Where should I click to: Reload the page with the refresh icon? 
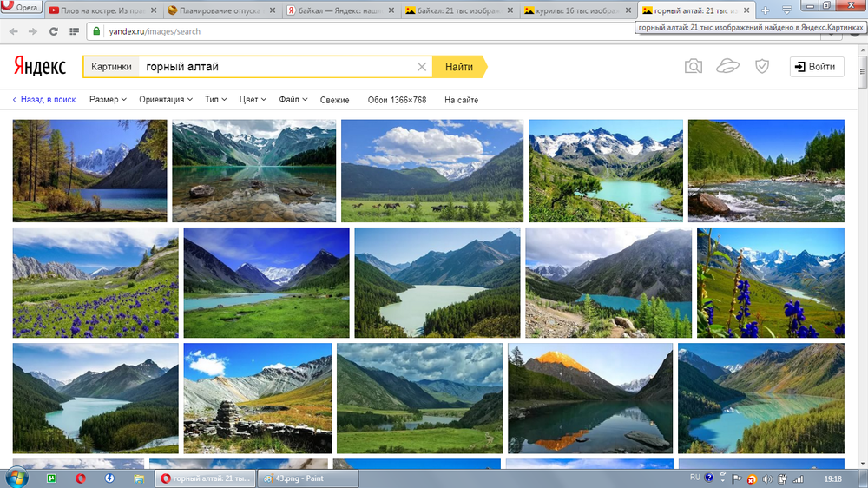point(54,31)
